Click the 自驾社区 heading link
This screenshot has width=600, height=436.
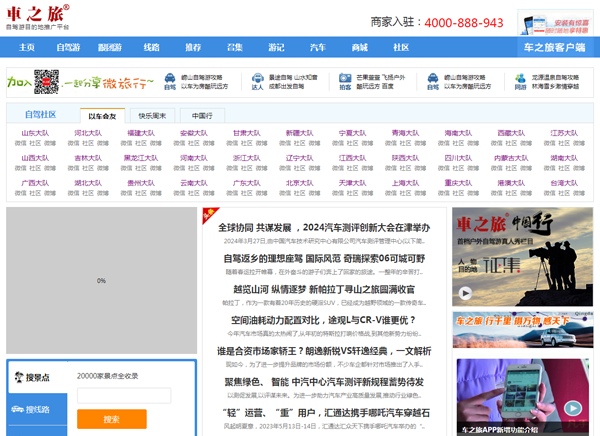click(x=41, y=114)
